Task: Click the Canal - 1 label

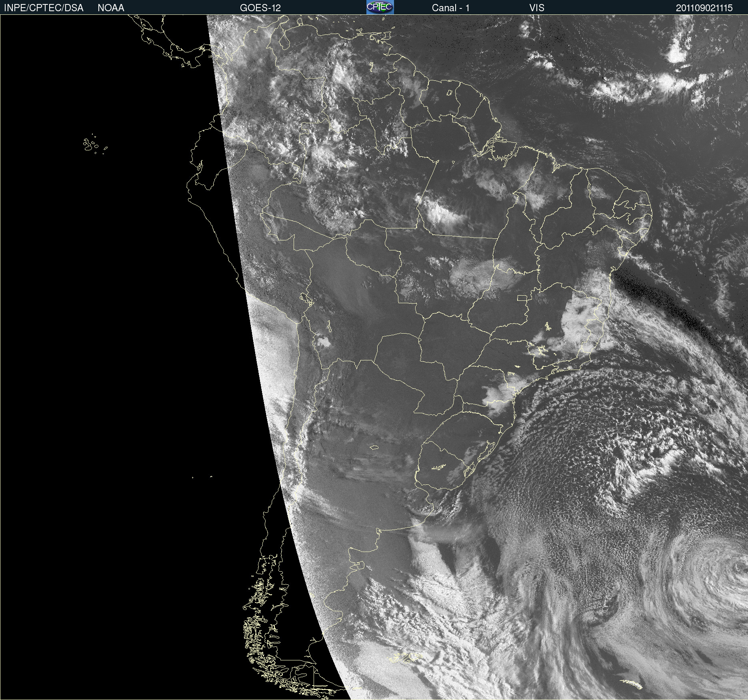Action: tap(450, 8)
